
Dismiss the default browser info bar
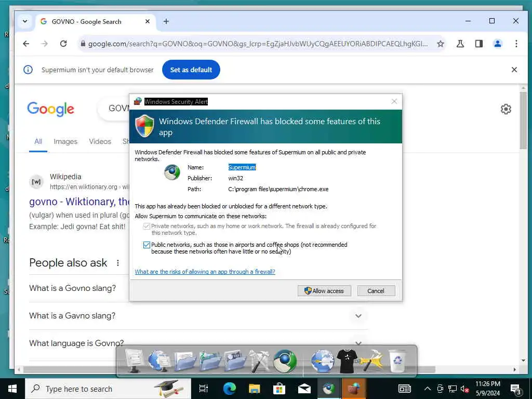(514, 70)
